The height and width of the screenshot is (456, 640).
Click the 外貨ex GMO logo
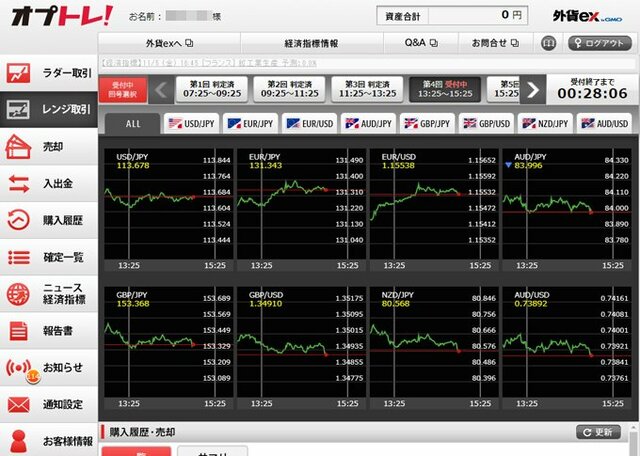pos(587,16)
